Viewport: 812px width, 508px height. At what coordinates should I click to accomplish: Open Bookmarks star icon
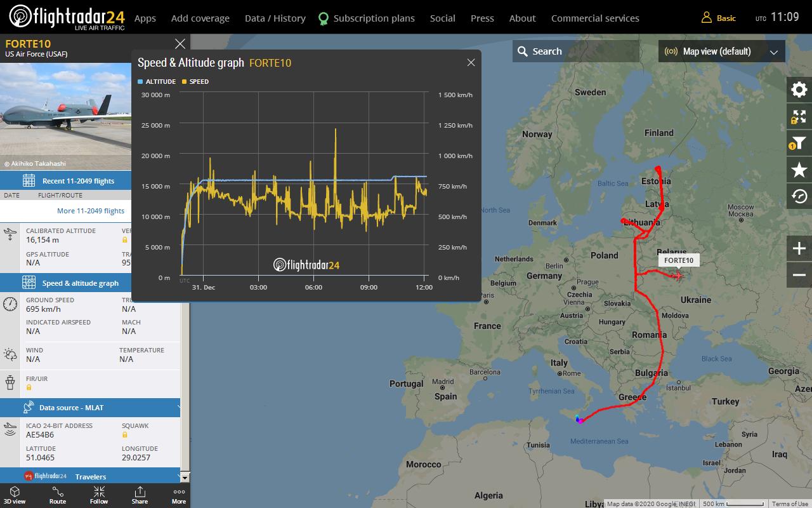pos(799,170)
